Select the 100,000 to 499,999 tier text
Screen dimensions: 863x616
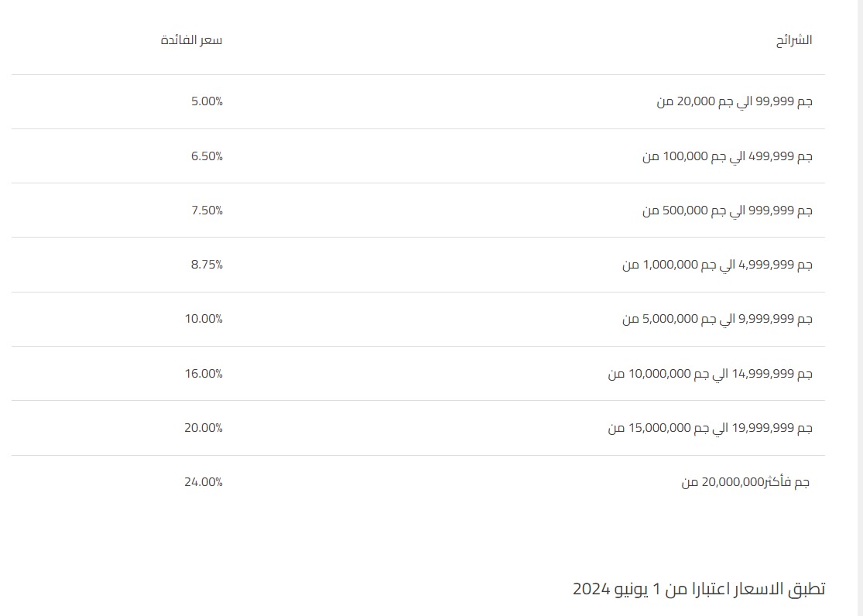(x=728, y=156)
